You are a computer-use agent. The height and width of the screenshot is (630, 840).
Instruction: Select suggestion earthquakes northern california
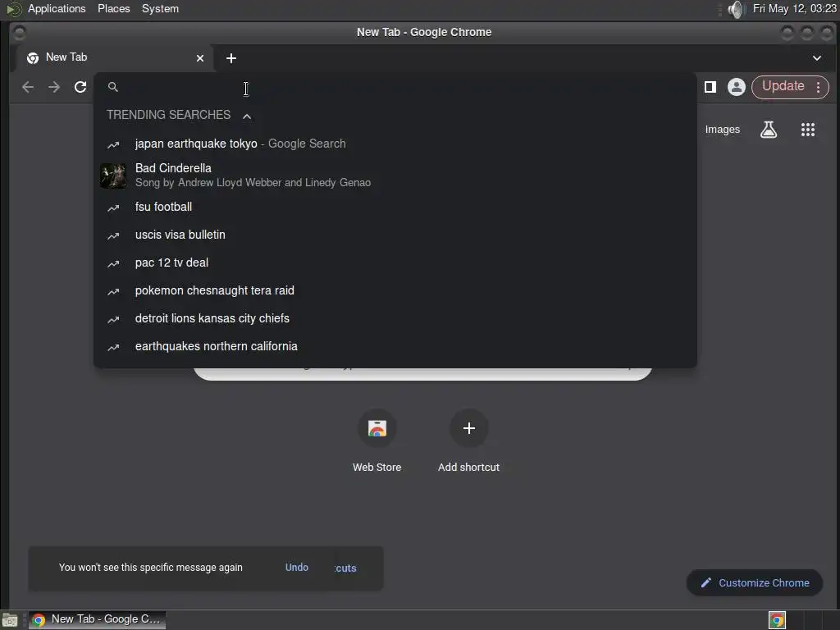coord(395,346)
